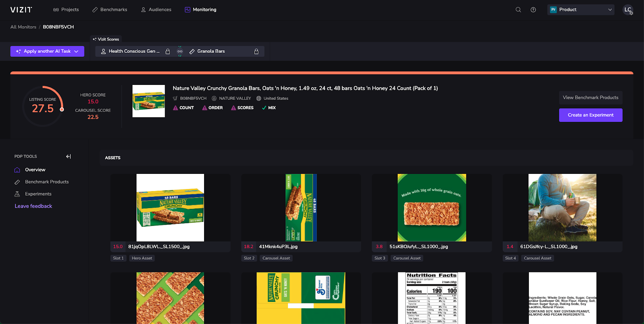Screen dimensions: 644x324
Task: Toggle lock on Health Conscious Gen audience
Action: pos(168,52)
